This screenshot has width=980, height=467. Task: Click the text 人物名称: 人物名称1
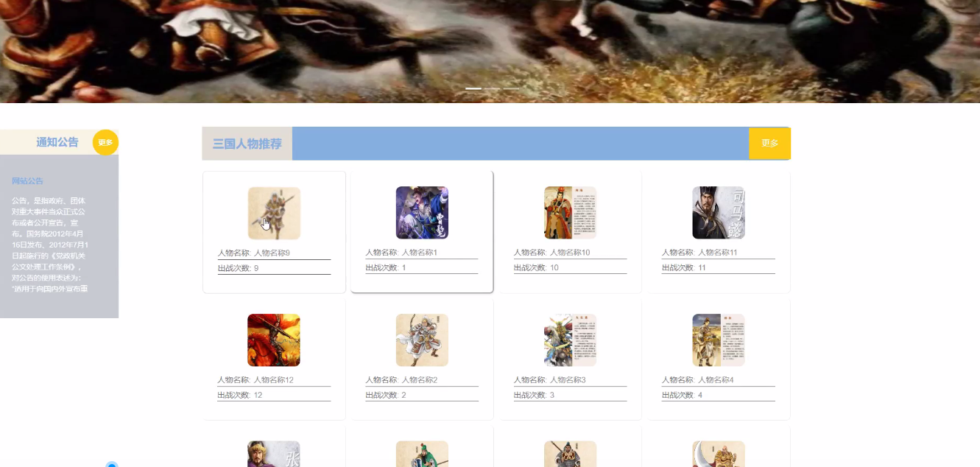(402, 253)
